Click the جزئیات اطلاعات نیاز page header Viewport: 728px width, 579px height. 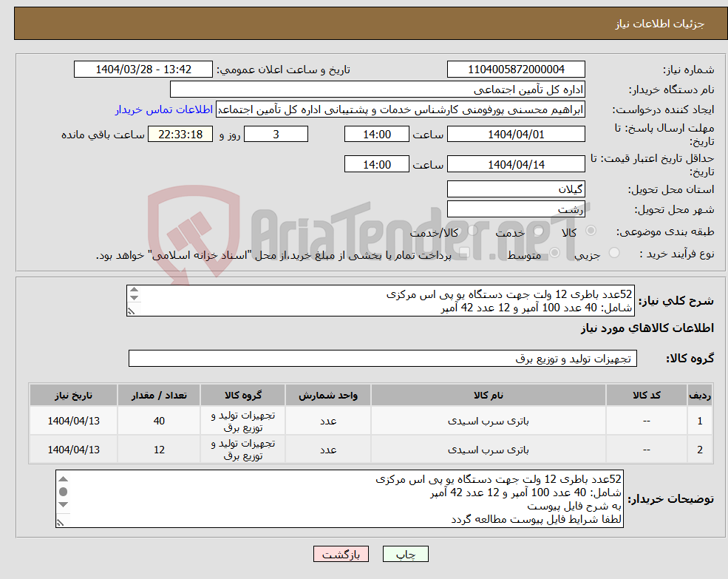[660, 24]
